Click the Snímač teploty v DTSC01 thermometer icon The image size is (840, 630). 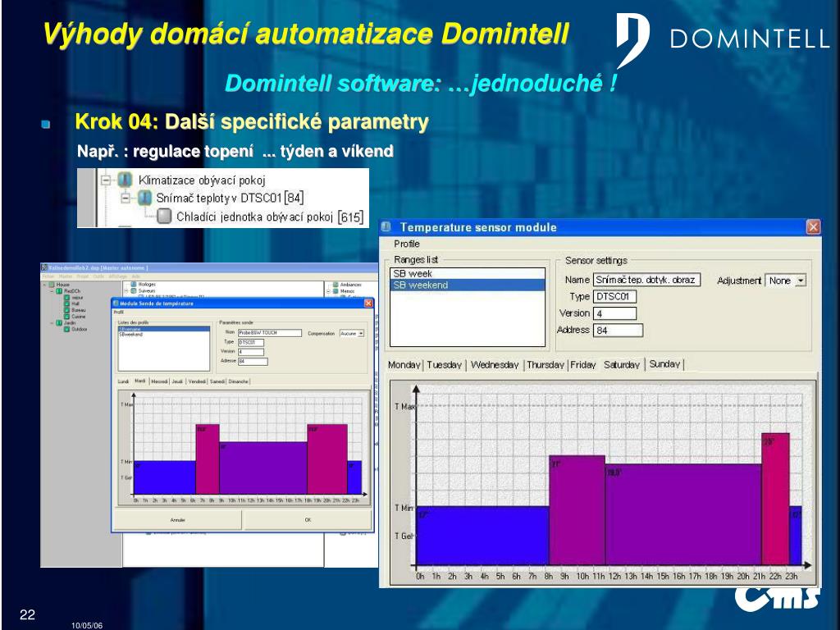pyautogui.click(x=144, y=198)
